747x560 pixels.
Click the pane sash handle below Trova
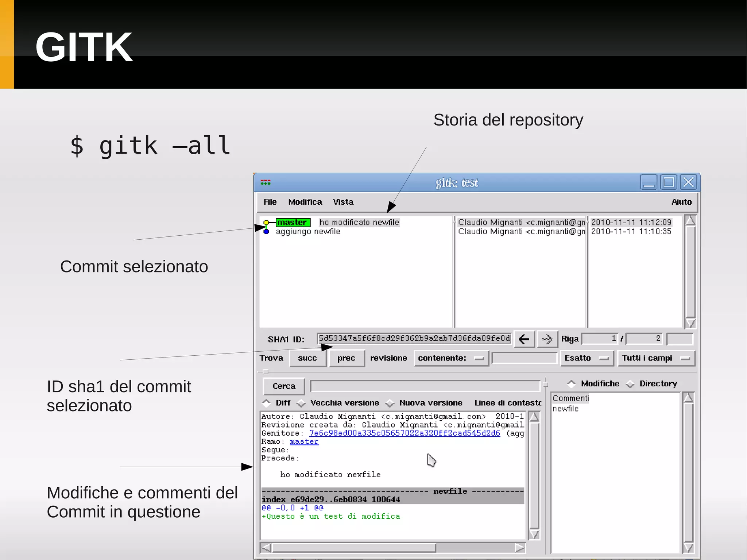[x=266, y=372]
